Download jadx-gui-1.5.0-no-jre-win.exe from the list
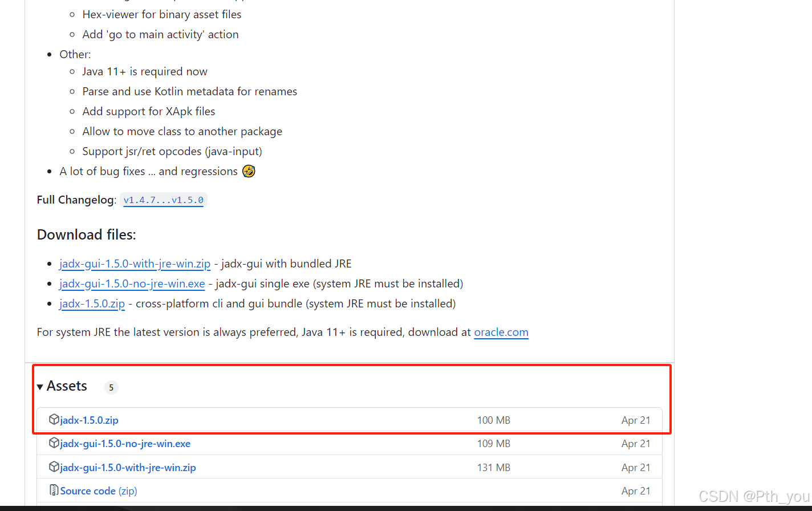This screenshot has width=812, height=511. 125,443
